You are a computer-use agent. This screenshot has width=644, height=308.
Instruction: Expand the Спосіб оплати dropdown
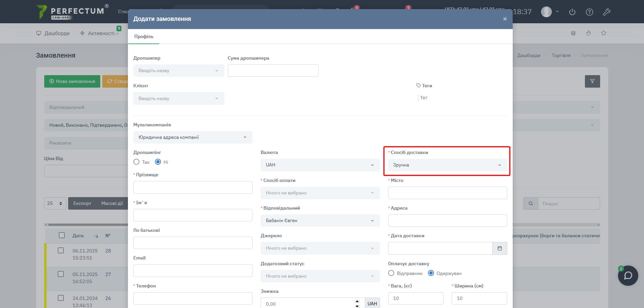[320, 193]
